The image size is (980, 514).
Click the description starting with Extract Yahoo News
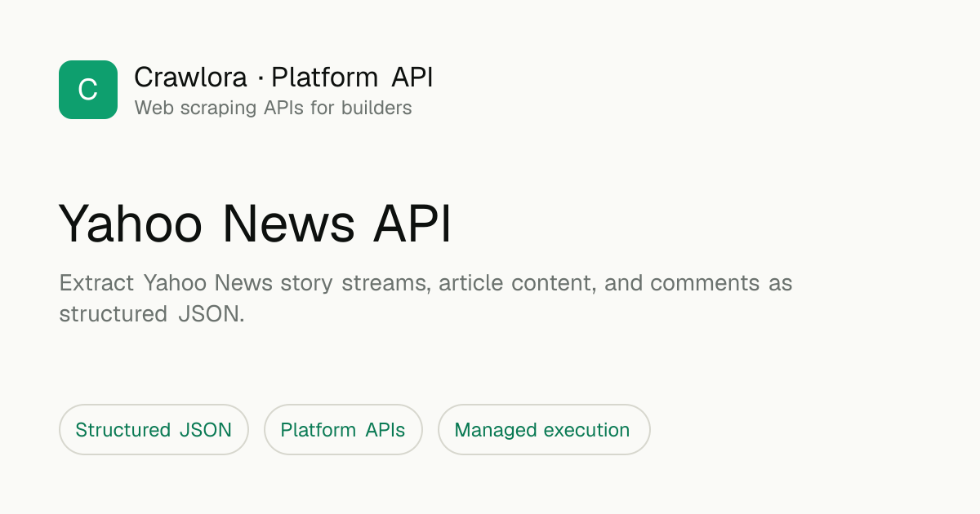tap(425, 299)
